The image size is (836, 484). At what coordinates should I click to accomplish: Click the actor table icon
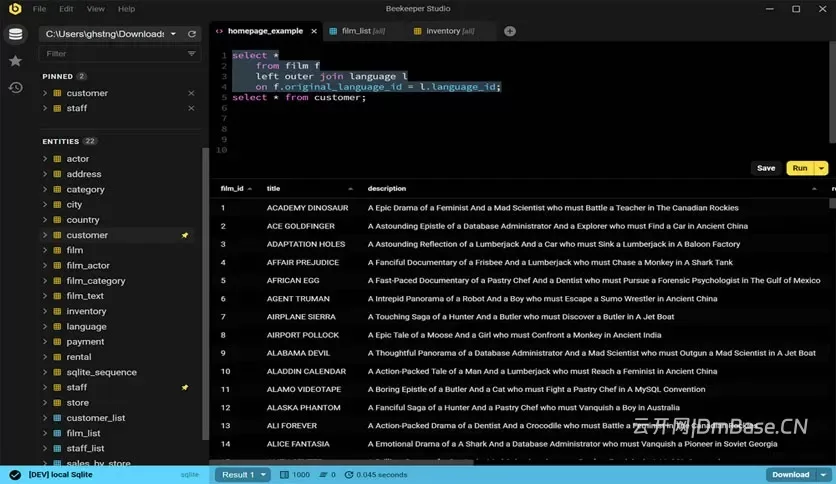pyautogui.click(x=58, y=159)
